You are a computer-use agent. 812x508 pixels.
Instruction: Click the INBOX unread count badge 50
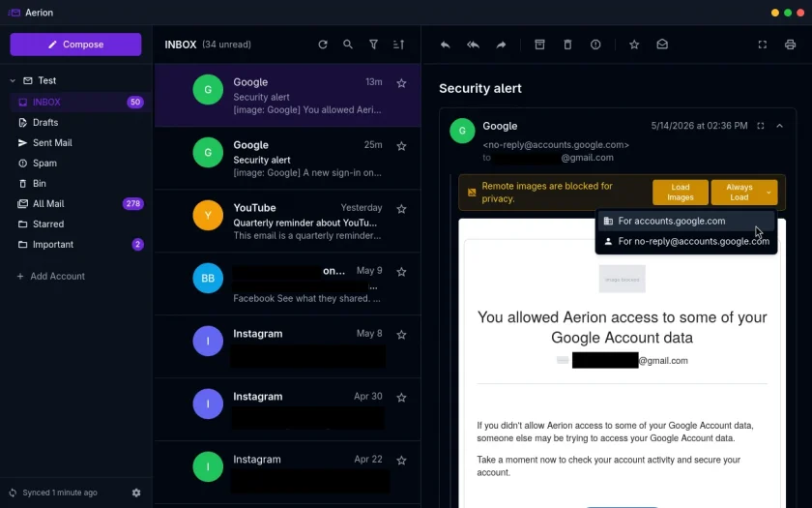(135, 103)
